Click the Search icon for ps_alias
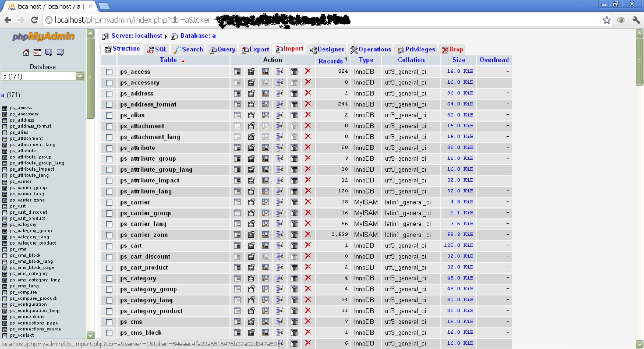 [x=265, y=115]
